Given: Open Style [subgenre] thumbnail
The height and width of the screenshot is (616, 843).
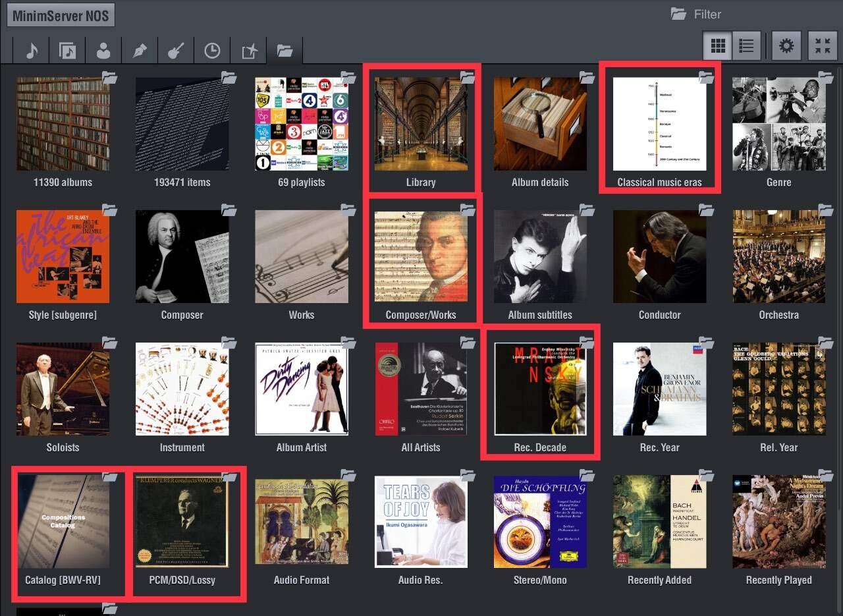Looking at the screenshot, I should tap(63, 256).
